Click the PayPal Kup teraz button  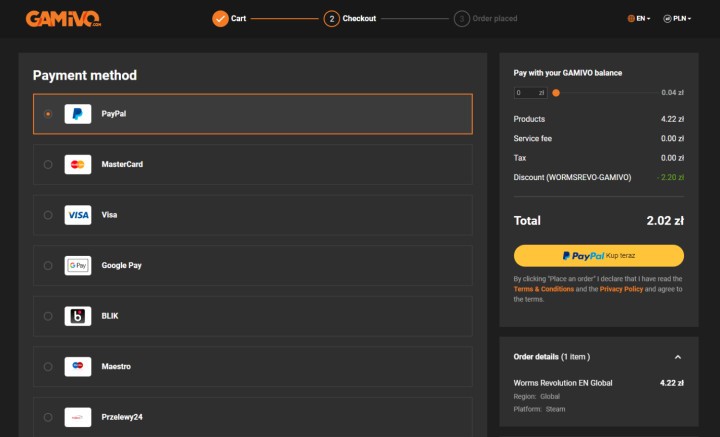599,256
